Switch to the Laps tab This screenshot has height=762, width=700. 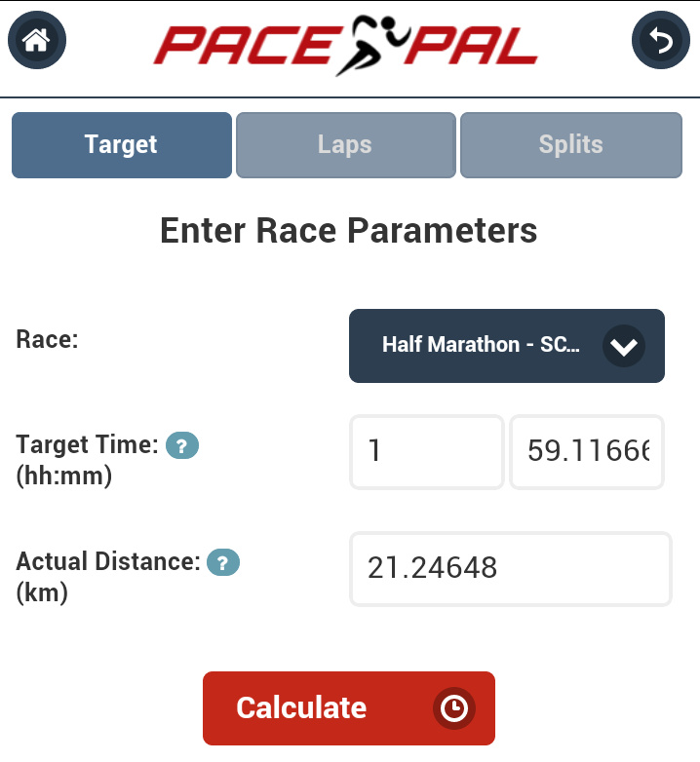(x=345, y=145)
